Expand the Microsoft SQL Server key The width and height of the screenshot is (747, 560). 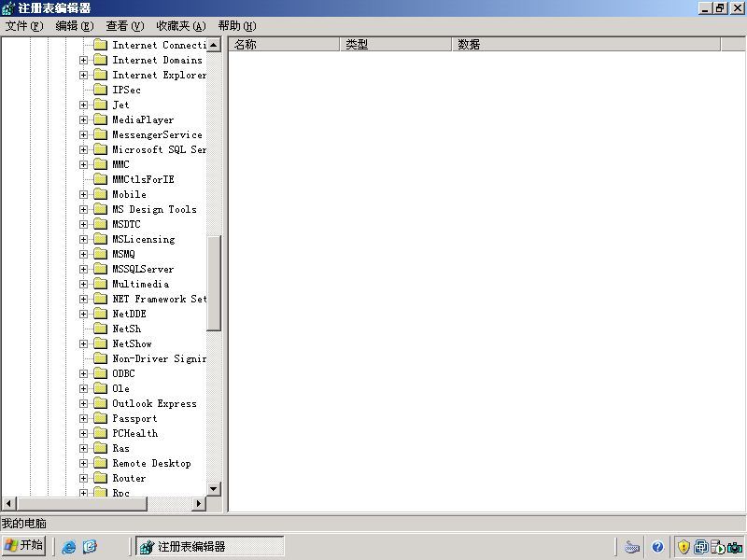click(x=83, y=149)
